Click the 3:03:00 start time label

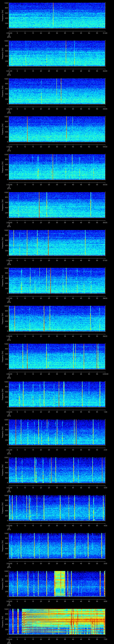click(x=9, y=525)
